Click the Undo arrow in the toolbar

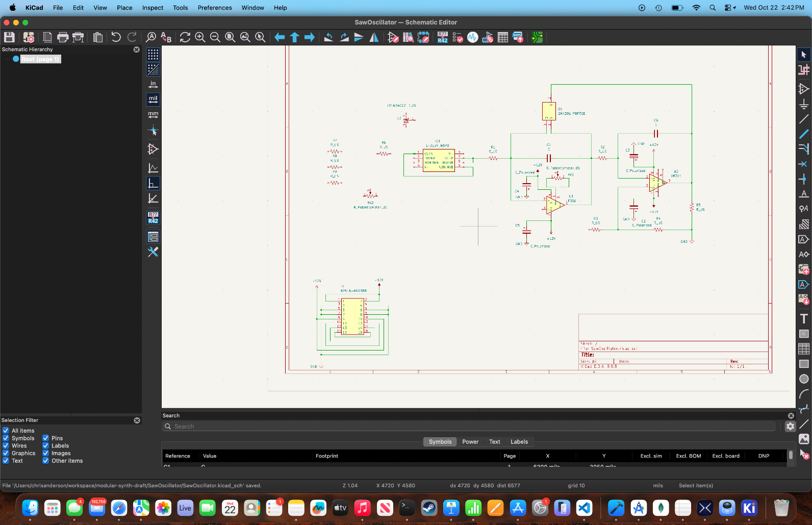116,37
